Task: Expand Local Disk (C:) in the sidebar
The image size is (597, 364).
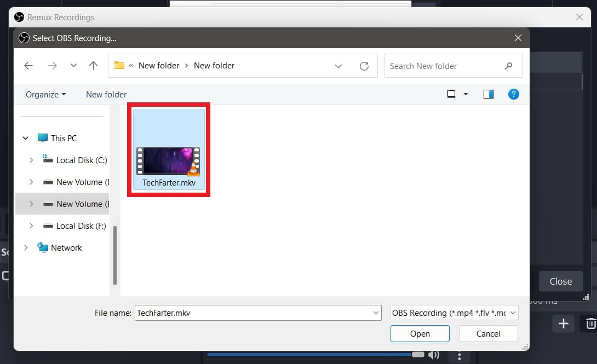Action: point(31,160)
